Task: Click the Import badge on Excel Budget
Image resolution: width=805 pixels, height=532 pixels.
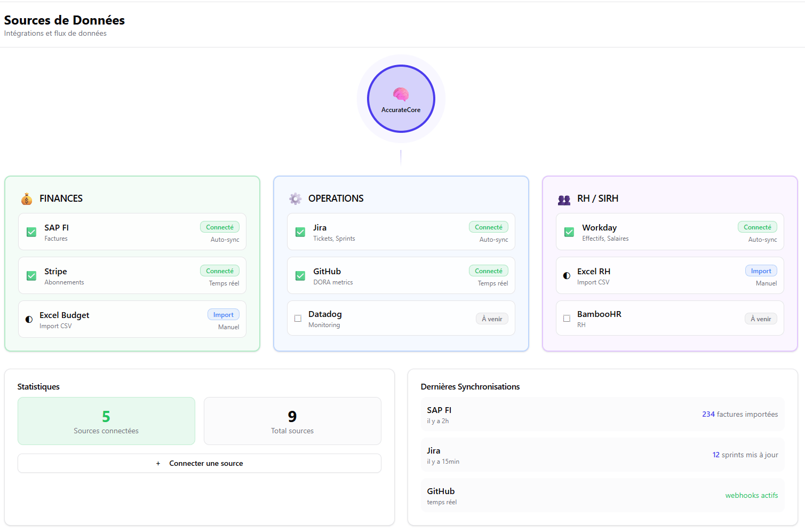Action: click(223, 315)
